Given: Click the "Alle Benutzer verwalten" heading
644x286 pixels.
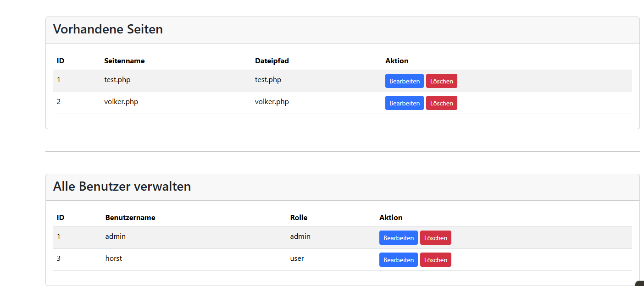Looking at the screenshot, I should 122,186.
